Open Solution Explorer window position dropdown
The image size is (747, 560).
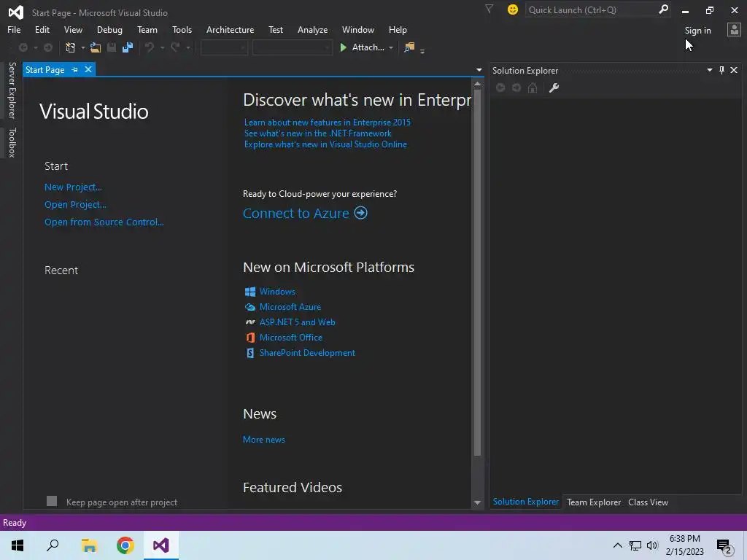pos(709,70)
